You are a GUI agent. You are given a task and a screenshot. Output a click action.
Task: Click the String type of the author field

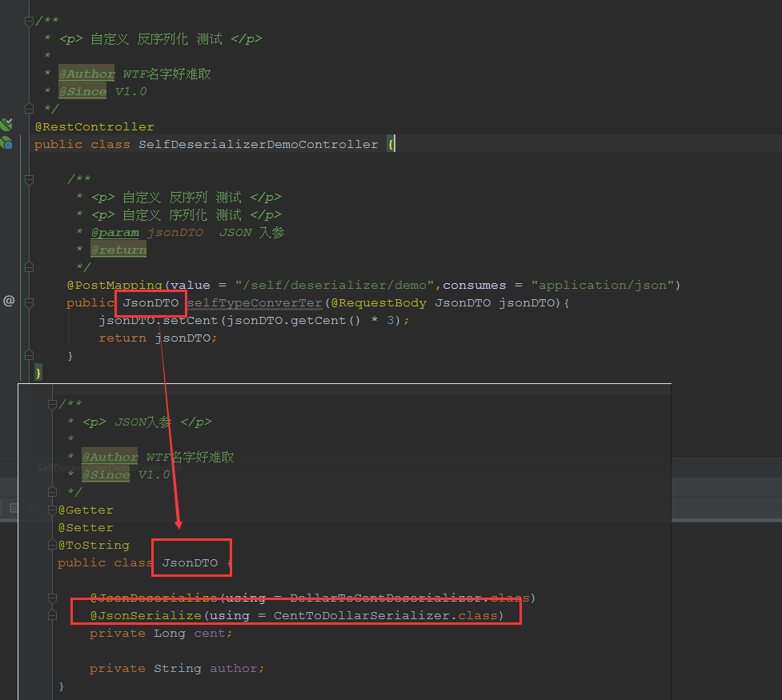177,668
